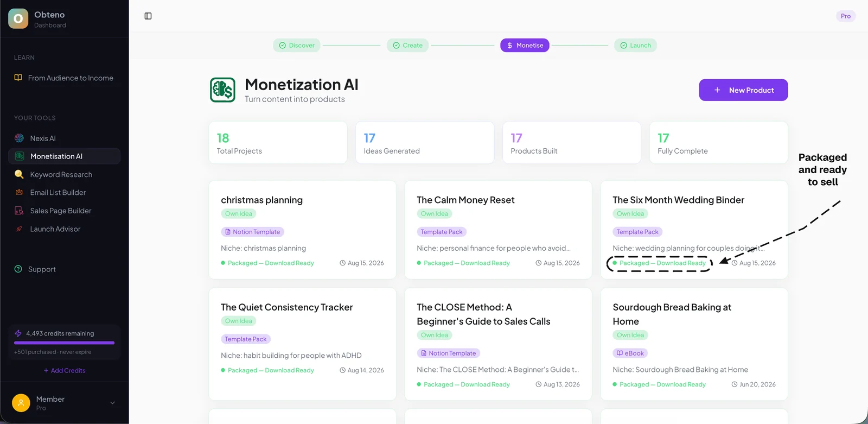This screenshot has width=868, height=424.
Task: Click The Six Month Wedding Binder title
Action: coord(679,200)
